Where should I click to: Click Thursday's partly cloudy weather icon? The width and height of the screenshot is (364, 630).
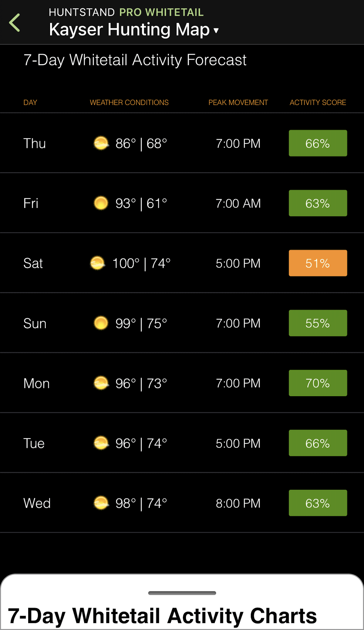coord(101,143)
